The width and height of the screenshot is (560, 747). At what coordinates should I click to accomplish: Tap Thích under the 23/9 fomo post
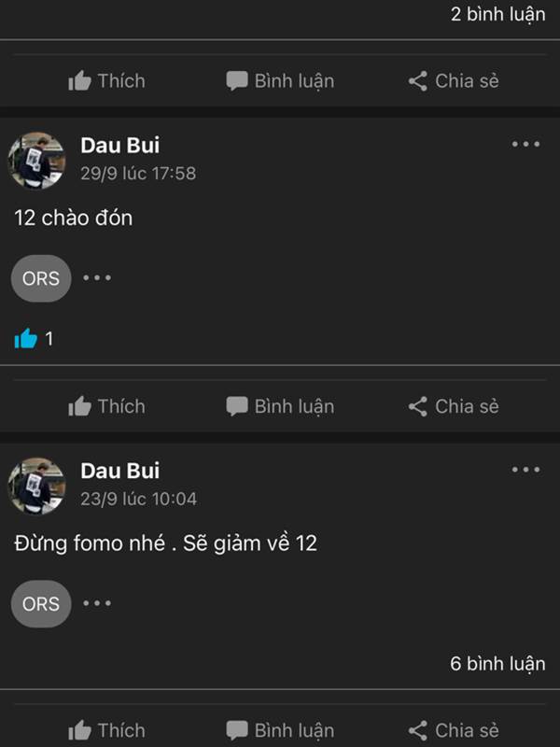[x=106, y=730]
